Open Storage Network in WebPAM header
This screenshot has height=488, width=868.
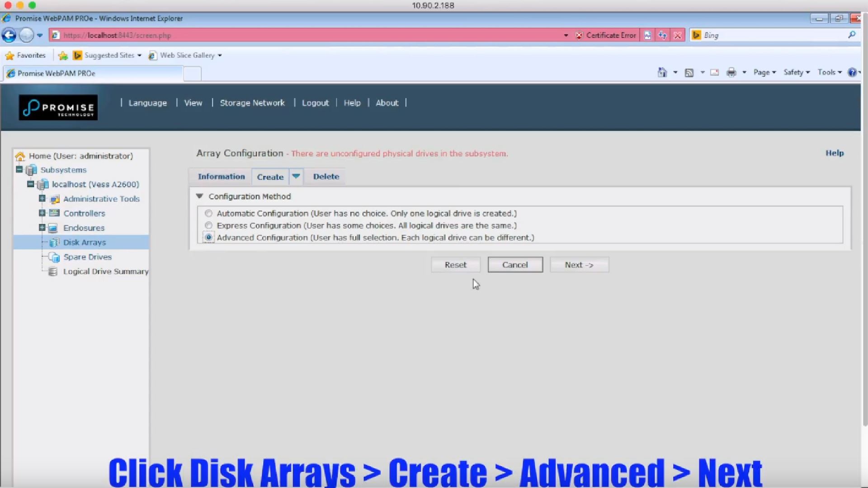coord(252,103)
